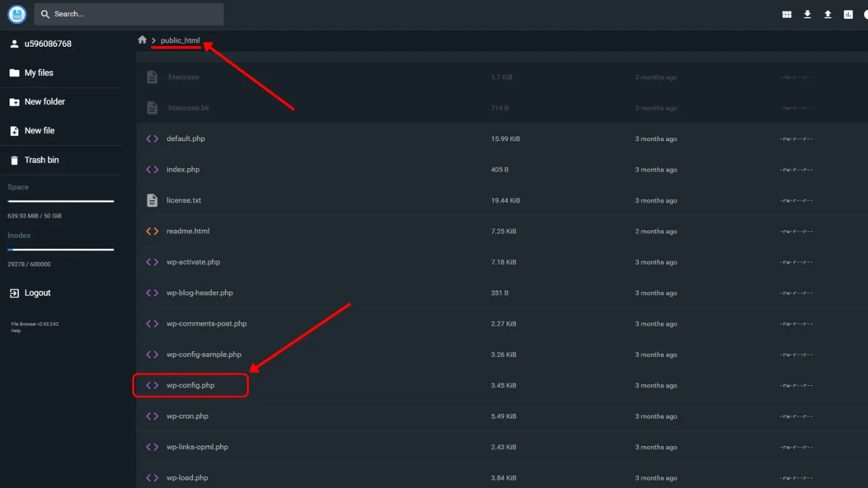The height and width of the screenshot is (488, 868).
Task: Click the document icon beside .htaccess
Action: pyautogui.click(x=153, y=77)
